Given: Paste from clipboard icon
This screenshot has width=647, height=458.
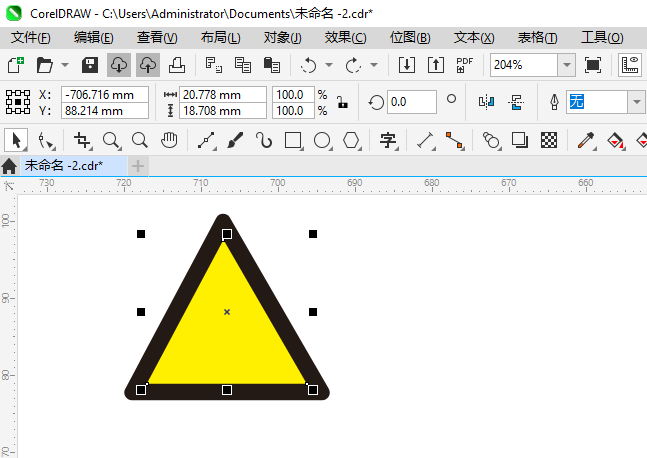Looking at the screenshot, I should click(272, 65).
